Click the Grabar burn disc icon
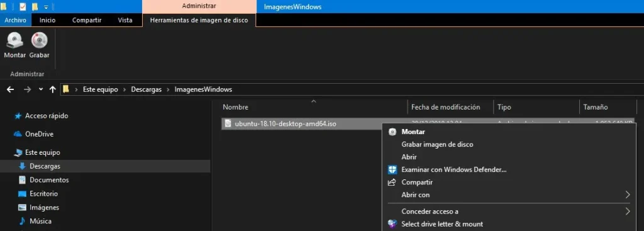Image resolution: width=644 pixels, height=231 pixels. point(40,40)
